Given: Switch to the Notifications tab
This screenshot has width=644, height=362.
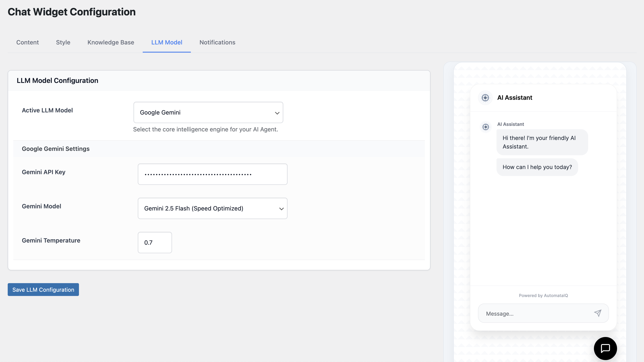Looking at the screenshot, I should [217, 42].
